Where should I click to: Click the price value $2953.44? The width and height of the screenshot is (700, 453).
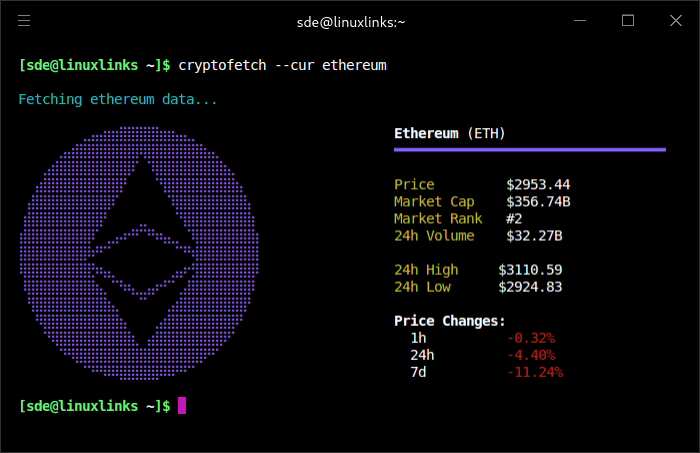[538, 184]
